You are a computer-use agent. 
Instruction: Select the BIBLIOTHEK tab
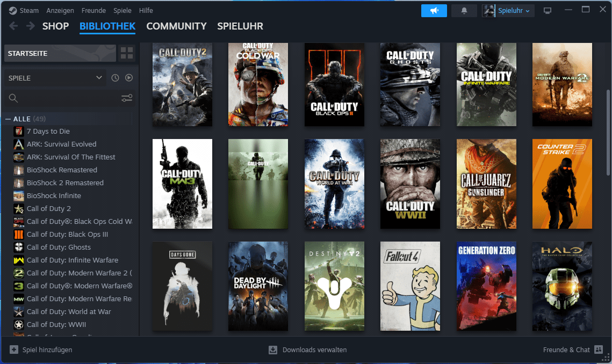point(107,26)
